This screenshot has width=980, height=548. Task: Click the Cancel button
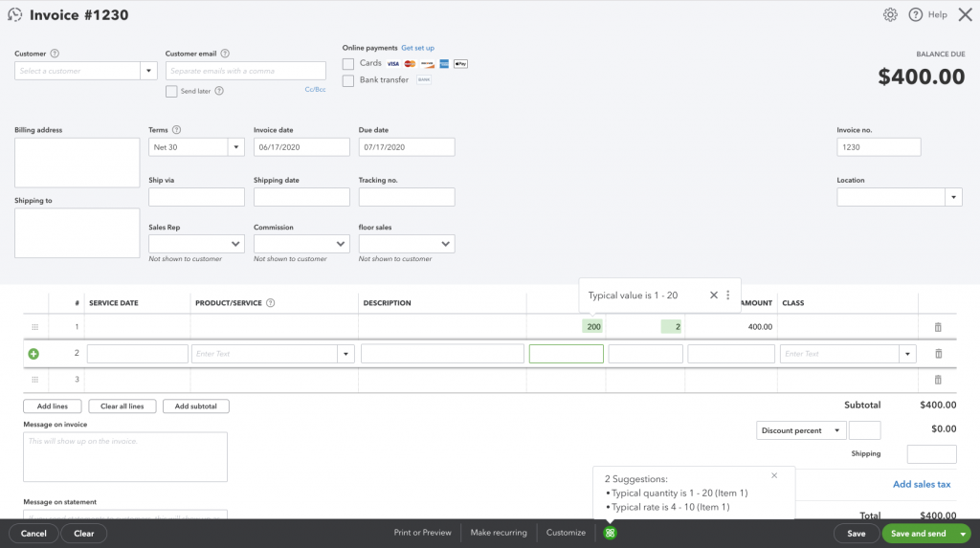[33, 534]
